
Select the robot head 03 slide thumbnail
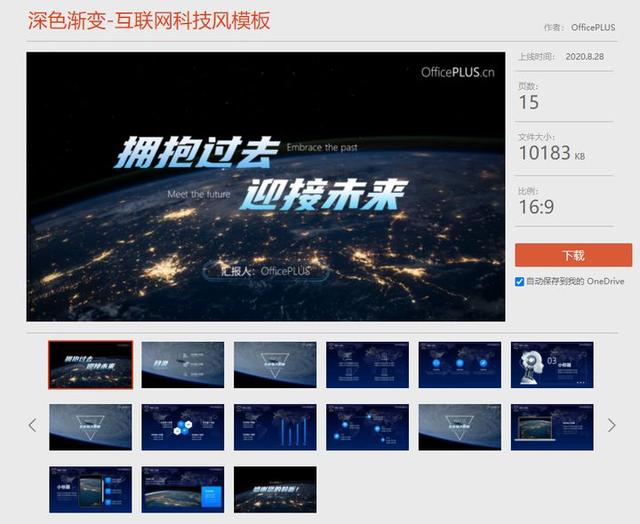click(552, 365)
